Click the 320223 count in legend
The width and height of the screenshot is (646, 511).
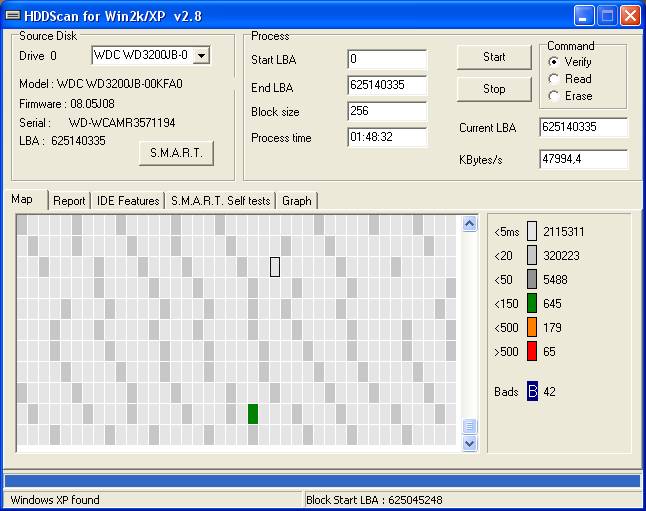pyautogui.click(x=561, y=256)
